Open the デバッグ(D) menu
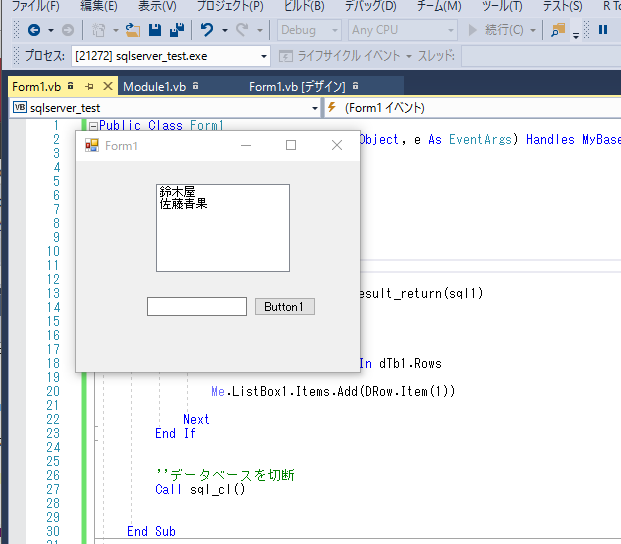Image resolution: width=621 pixels, height=544 pixels. pyautogui.click(x=369, y=6)
